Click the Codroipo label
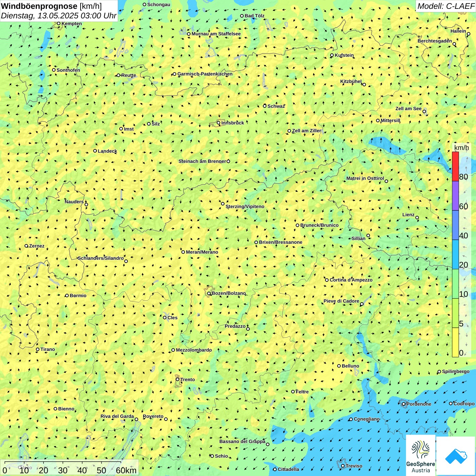 pos(464,404)
